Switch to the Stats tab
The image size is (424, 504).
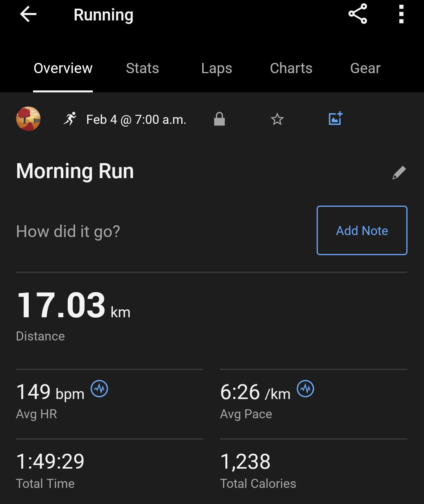tap(142, 68)
